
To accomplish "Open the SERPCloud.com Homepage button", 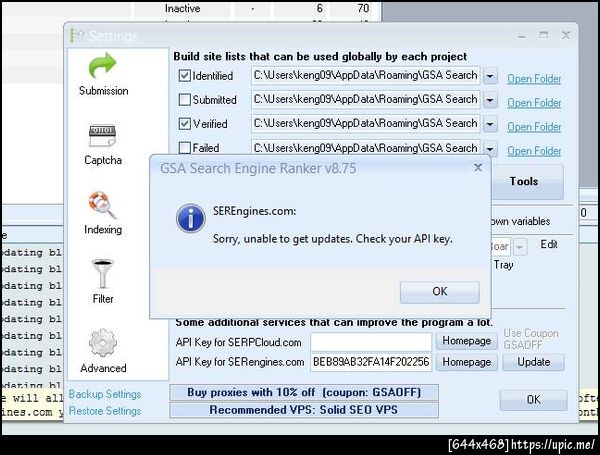I will [x=466, y=341].
